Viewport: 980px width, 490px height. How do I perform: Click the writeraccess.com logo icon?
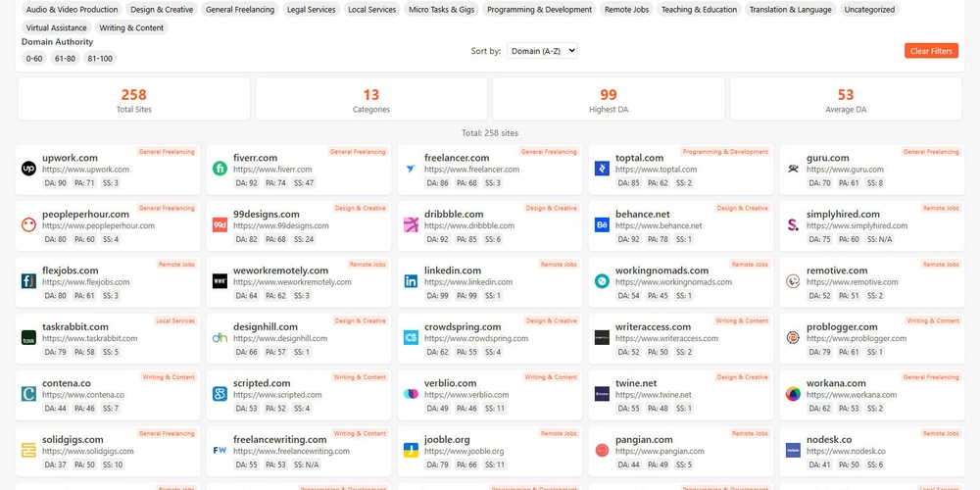[602, 337]
